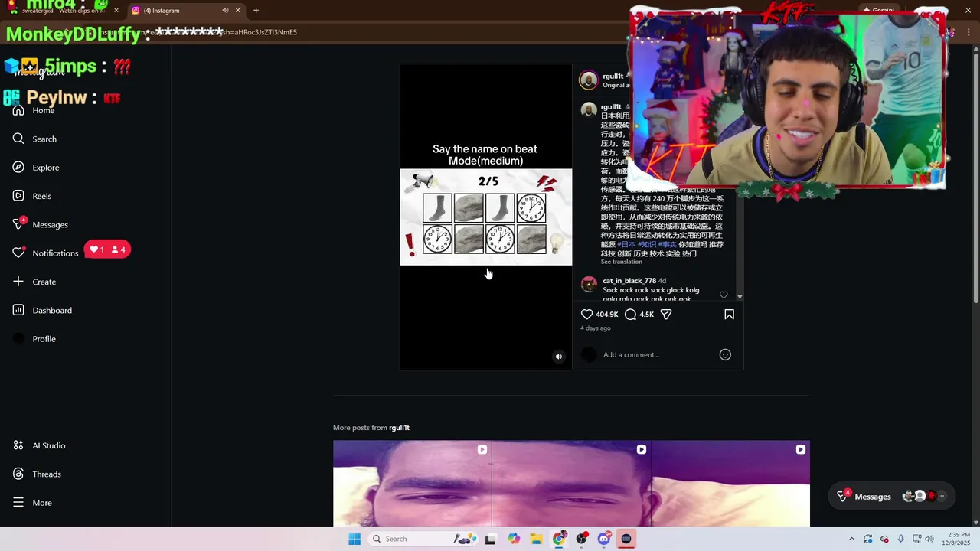Open the More hamburger menu
This screenshot has width=980, height=551.
[31, 502]
